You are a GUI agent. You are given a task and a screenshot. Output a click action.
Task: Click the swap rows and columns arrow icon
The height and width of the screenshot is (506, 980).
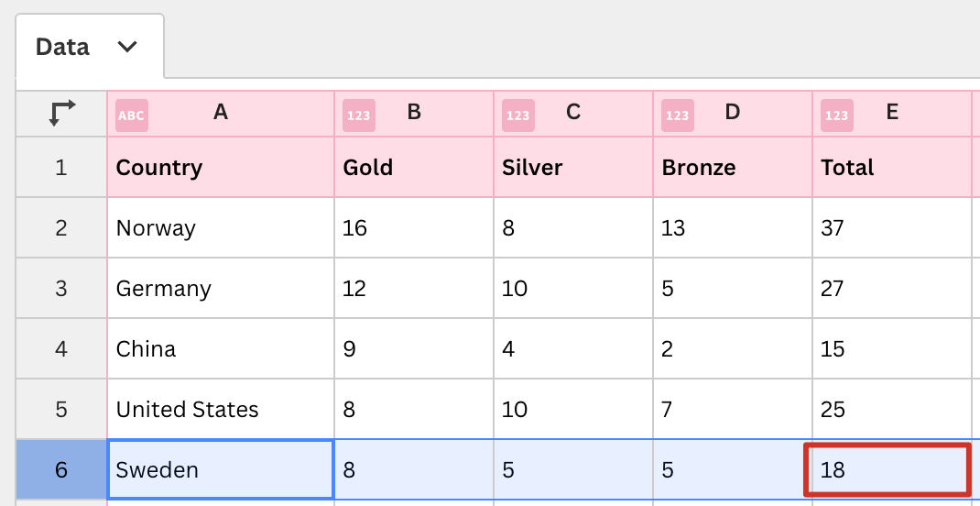pyautogui.click(x=61, y=114)
